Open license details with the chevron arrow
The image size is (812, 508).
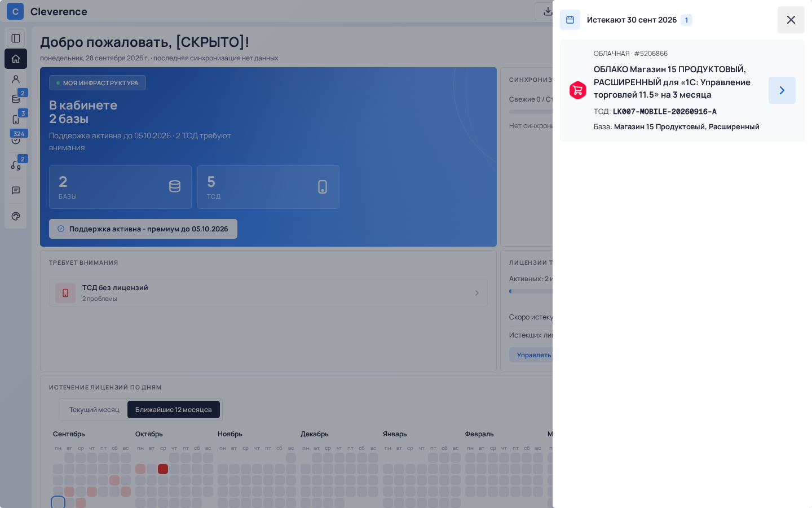tap(782, 90)
